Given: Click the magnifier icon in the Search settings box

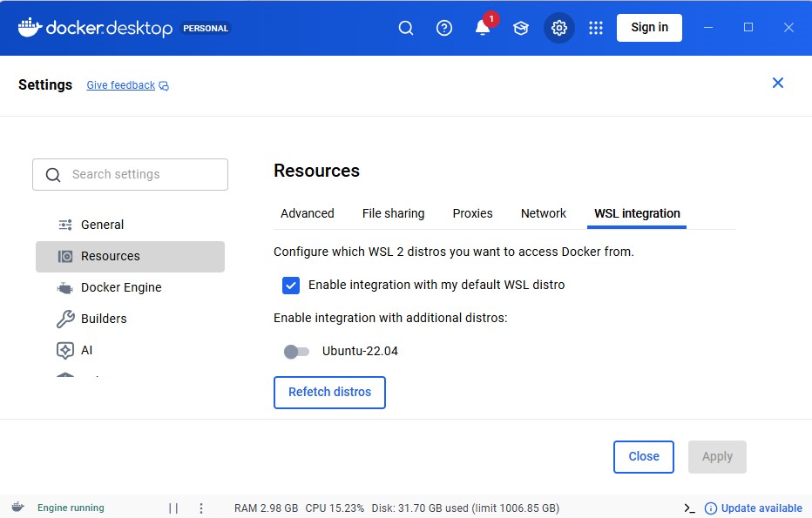Looking at the screenshot, I should (53, 175).
